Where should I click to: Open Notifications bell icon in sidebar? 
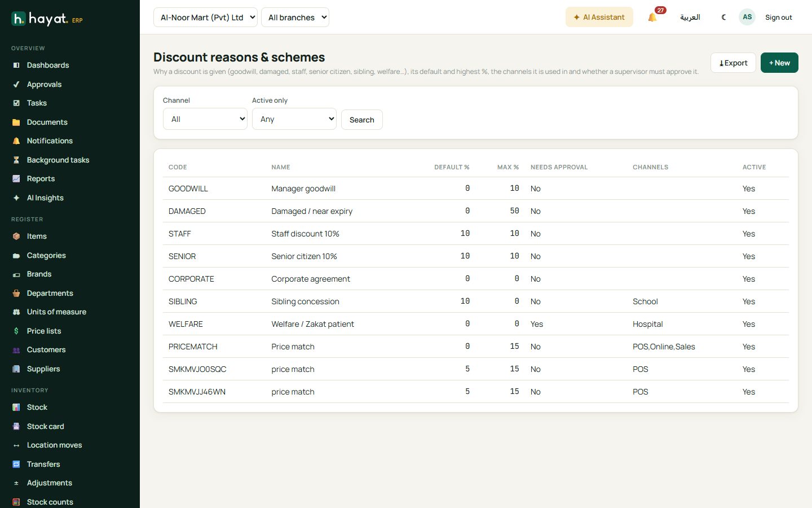click(x=16, y=141)
